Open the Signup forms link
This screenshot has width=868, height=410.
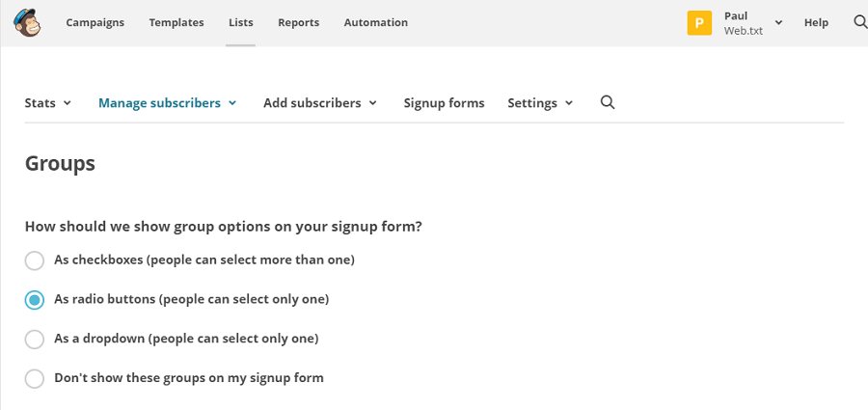point(444,103)
